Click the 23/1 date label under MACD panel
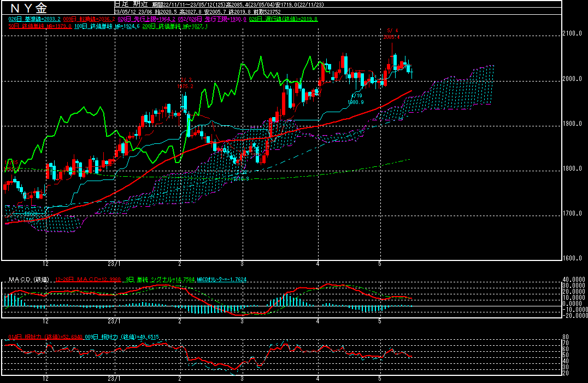Screen dimensions: 588x383 [x=114, y=321]
